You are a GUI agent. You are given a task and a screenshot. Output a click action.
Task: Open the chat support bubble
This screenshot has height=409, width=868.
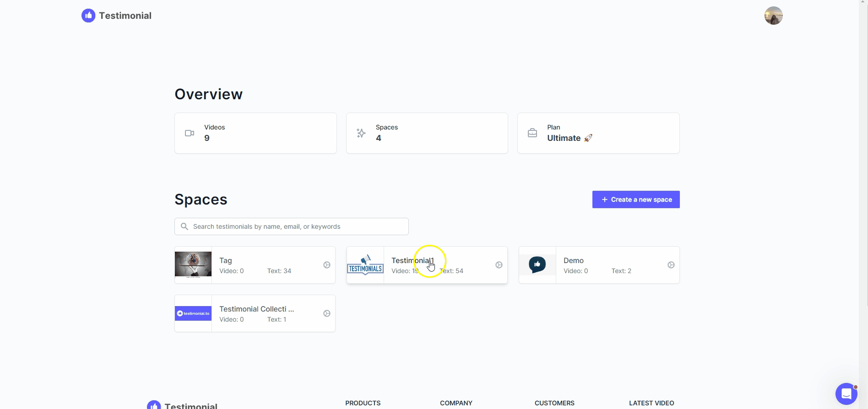click(846, 394)
